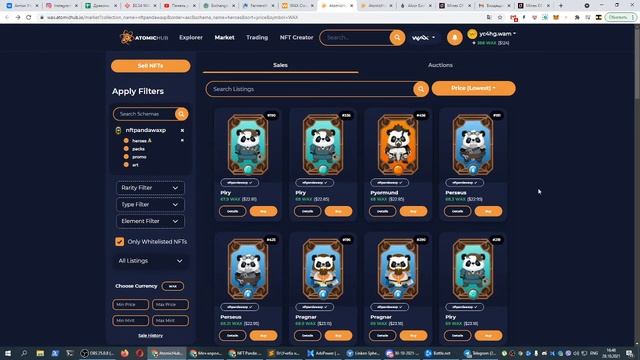Switch to Telegram in the taskbar

[x=480, y=353]
